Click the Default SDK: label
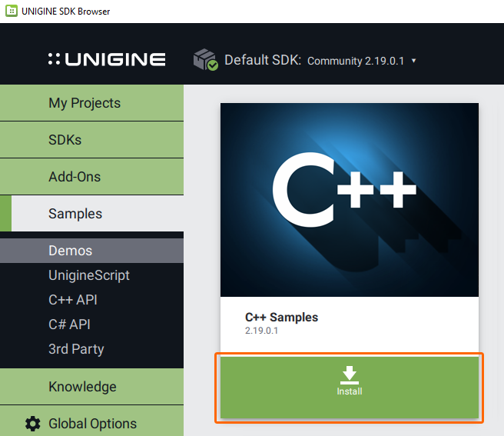504x436 pixels. coord(263,60)
